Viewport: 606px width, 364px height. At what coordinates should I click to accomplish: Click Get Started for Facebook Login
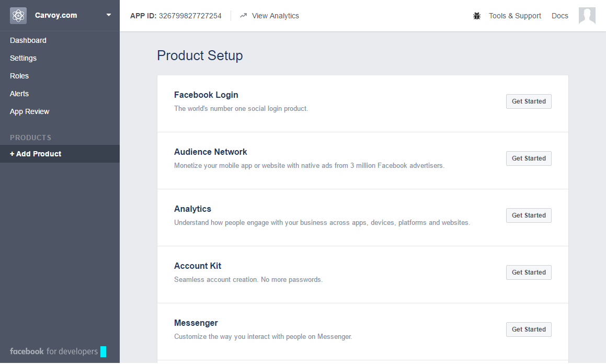[529, 101]
